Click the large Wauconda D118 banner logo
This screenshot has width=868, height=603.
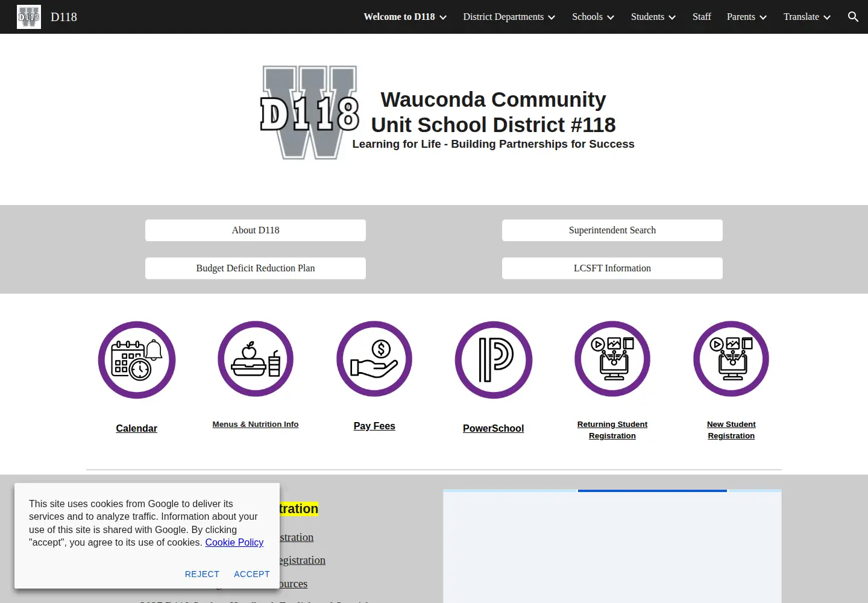pyautogui.click(x=309, y=113)
